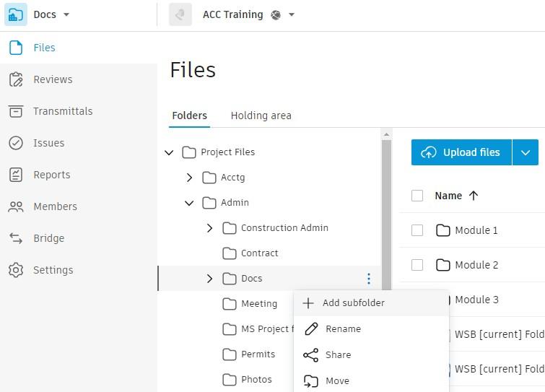This screenshot has width=545, height=392.
Task: Open the ACC Training project dropdown
Action: pyautogui.click(x=292, y=15)
